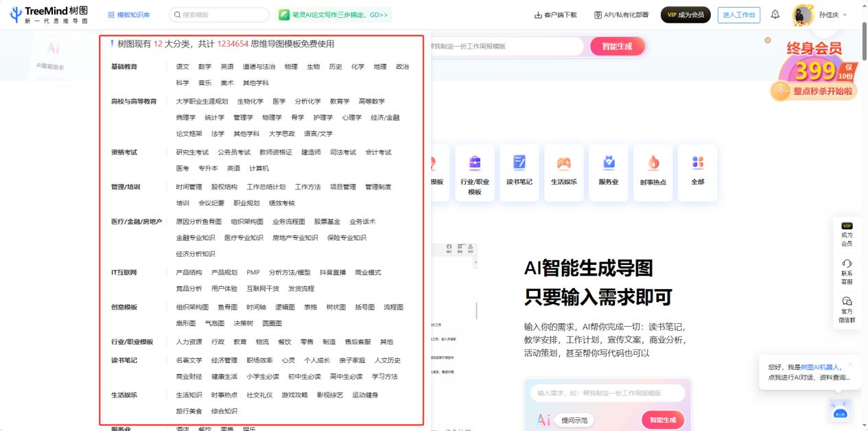Close the 终身会员 399 promo badge
Image resolution: width=868 pixels, height=431 pixels.
(768, 40)
